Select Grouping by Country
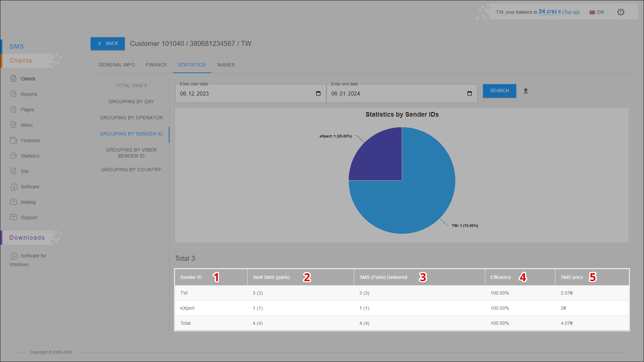Image resolution: width=644 pixels, height=362 pixels. coord(131,170)
